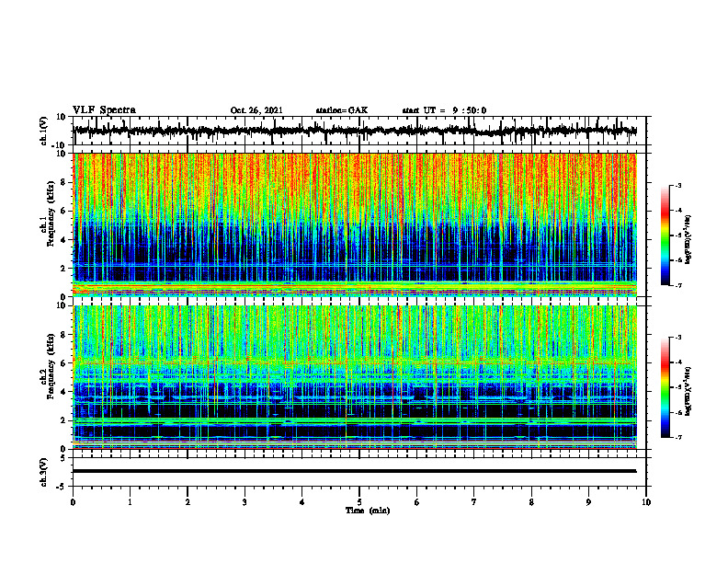The height and width of the screenshot is (563, 728).
Task: Click the "0" tick on the time axis
Action: pos(73,502)
